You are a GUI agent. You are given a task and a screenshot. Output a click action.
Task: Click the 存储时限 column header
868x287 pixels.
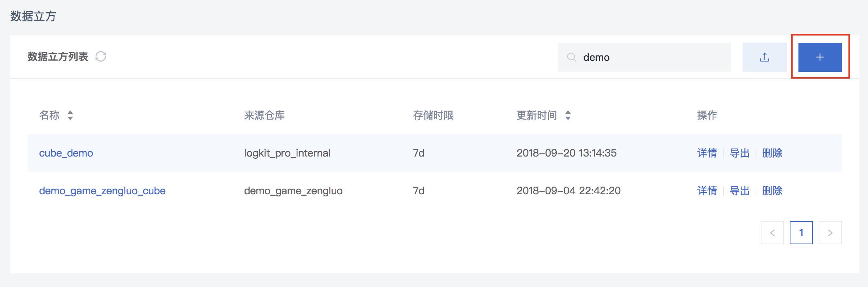433,115
